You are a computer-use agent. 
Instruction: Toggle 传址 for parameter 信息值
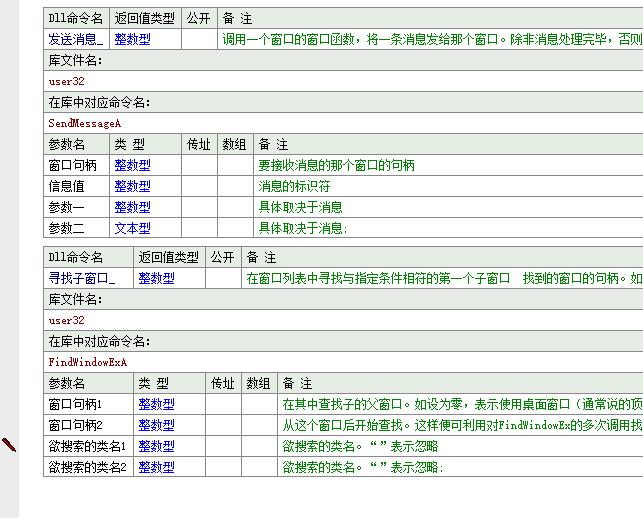[199, 186]
